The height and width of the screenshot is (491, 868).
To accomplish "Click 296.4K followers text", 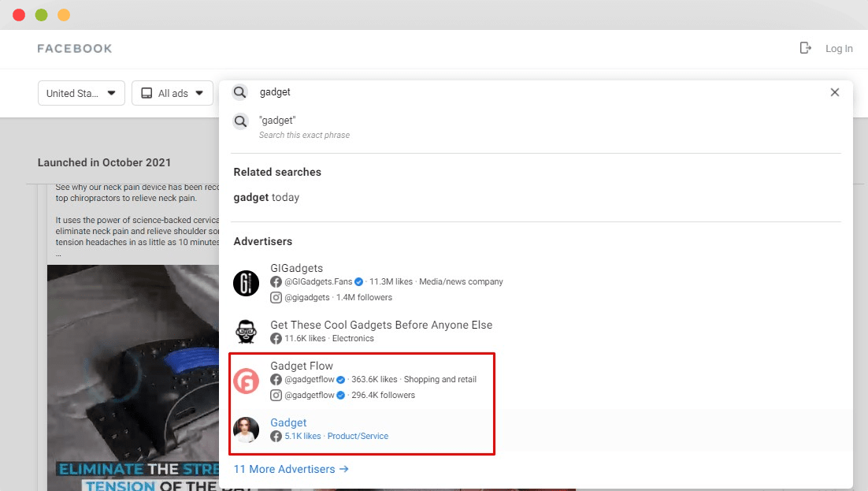I will pos(383,395).
